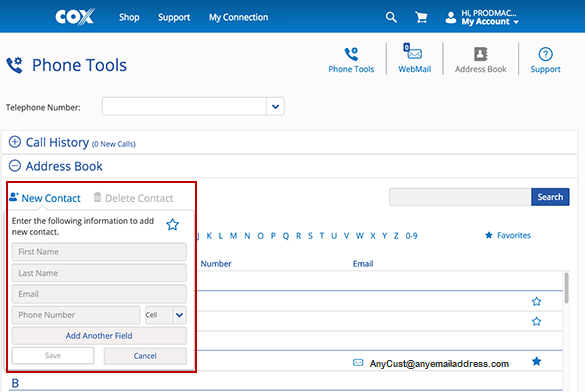Click the Phone Number field
The width and height of the screenshot is (585, 392).
(76, 315)
